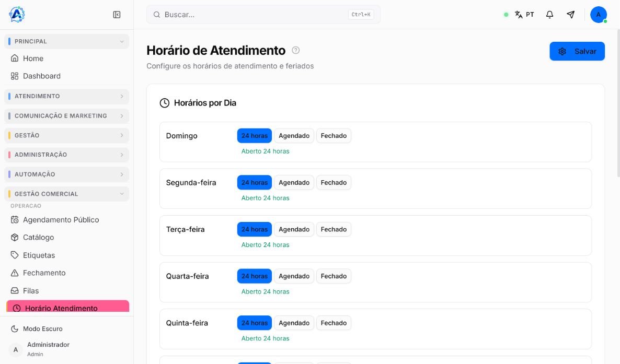The width and height of the screenshot is (620, 364).
Task: Expand the AUTOMAÇÃO section
Action: coord(66,174)
